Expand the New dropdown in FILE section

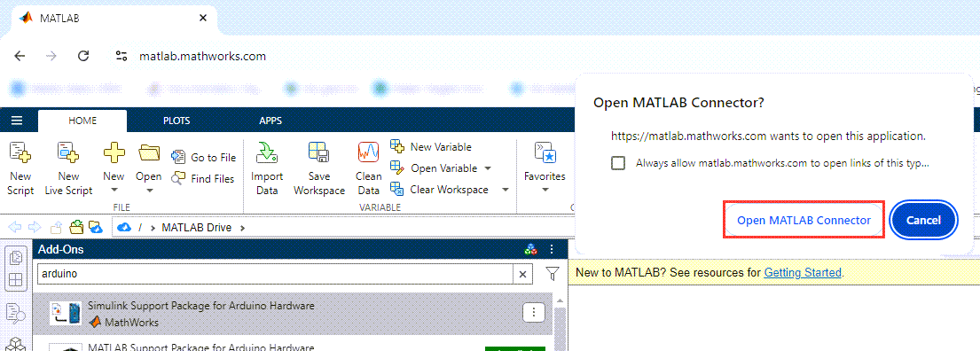114,190
